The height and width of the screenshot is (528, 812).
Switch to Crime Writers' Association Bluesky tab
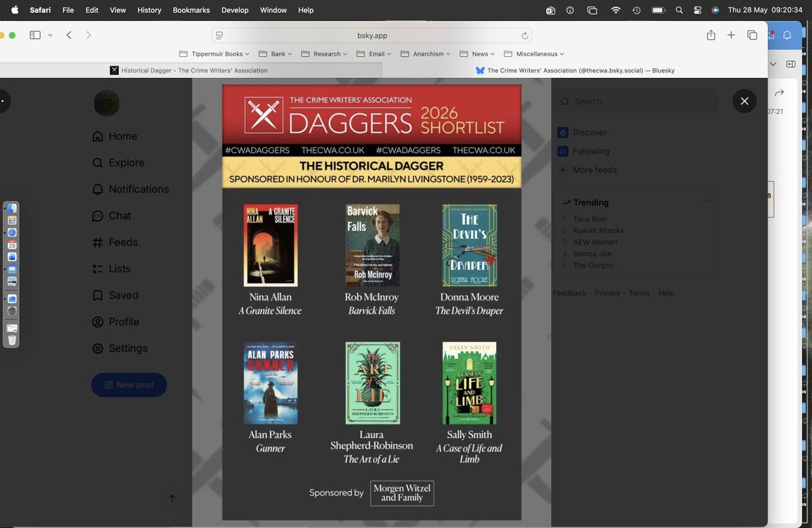tap(575, 70)
